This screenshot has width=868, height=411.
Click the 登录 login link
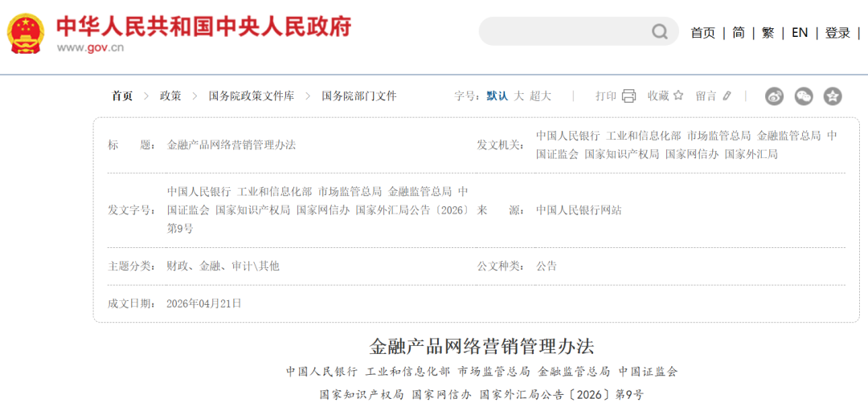point(837,33)
